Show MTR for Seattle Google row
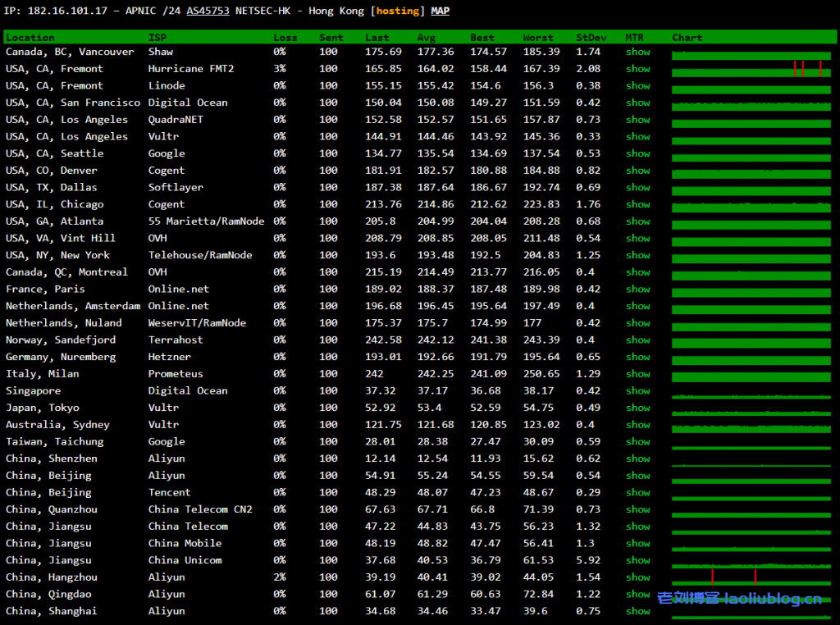The width and height of the screenshot is (840, 625). (x=637, y=153)
